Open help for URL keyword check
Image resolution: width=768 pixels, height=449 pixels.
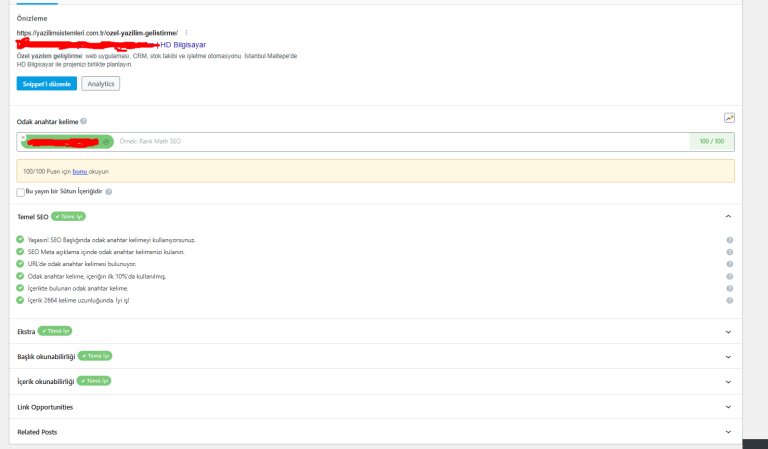[729, 264]
